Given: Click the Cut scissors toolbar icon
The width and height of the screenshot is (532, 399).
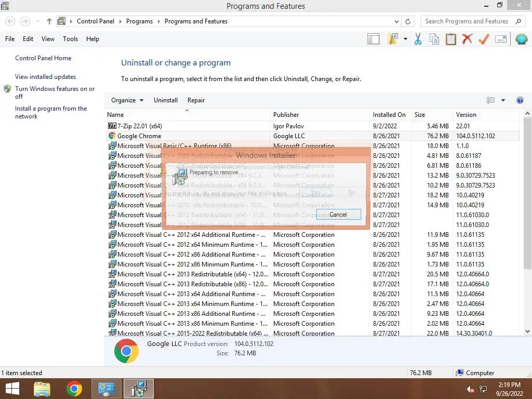Looking at the screenshot, I should click(x=418, y=39).
